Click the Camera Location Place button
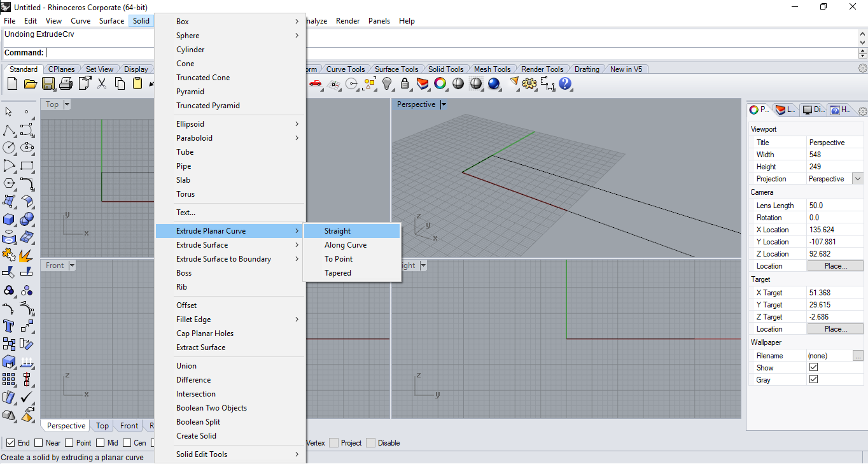The image size is (868, 464). [835, 266]
